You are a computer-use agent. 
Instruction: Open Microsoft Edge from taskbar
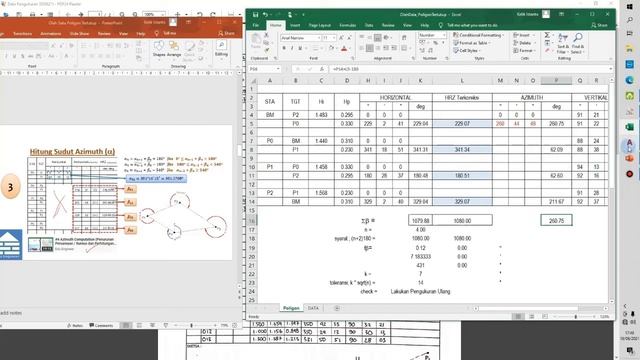pyautogui.click(x=630, y=80)
